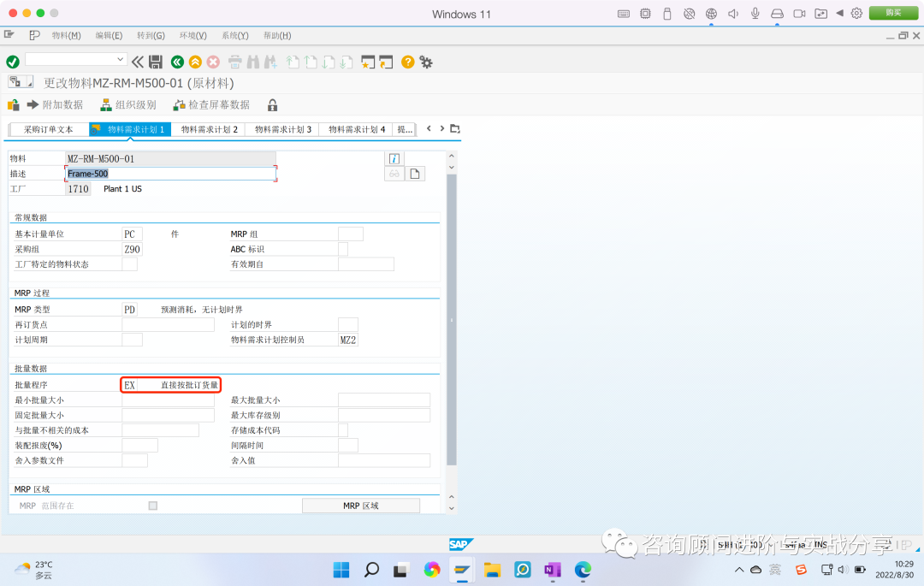Open Parallels settings gear in title bar

(x=856, y=13)
